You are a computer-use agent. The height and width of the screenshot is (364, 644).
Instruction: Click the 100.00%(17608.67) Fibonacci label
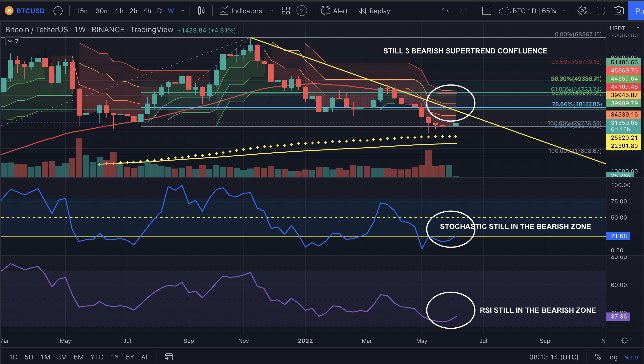point(575,151)
